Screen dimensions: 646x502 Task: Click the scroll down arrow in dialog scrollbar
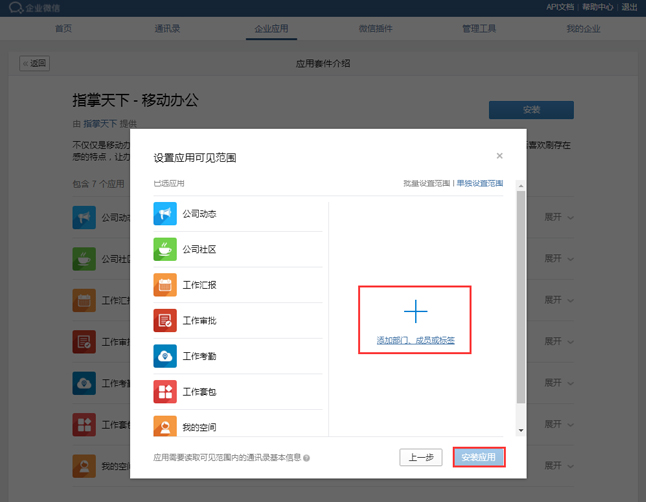(520, 430)
